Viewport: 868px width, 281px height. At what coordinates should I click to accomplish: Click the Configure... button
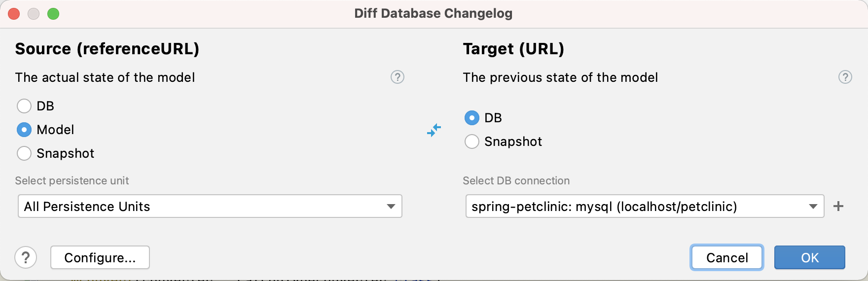100,257
